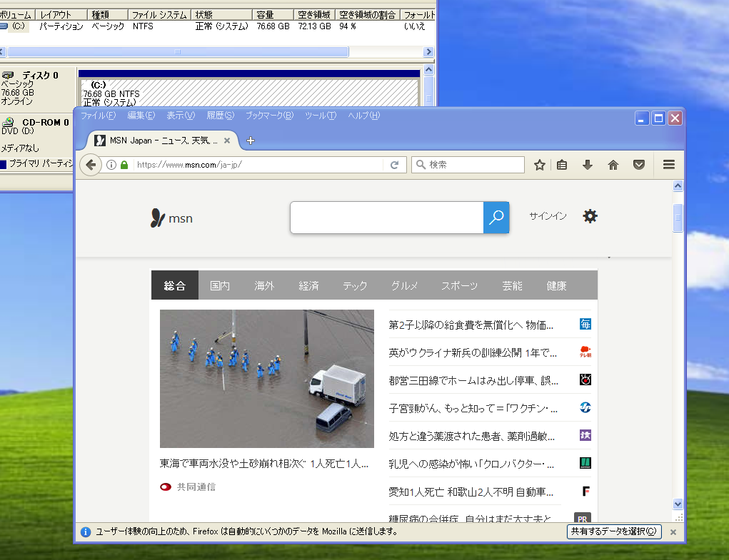The image size is (729, 560).
Task: Open the flooded street news photo
Action: 267,378
